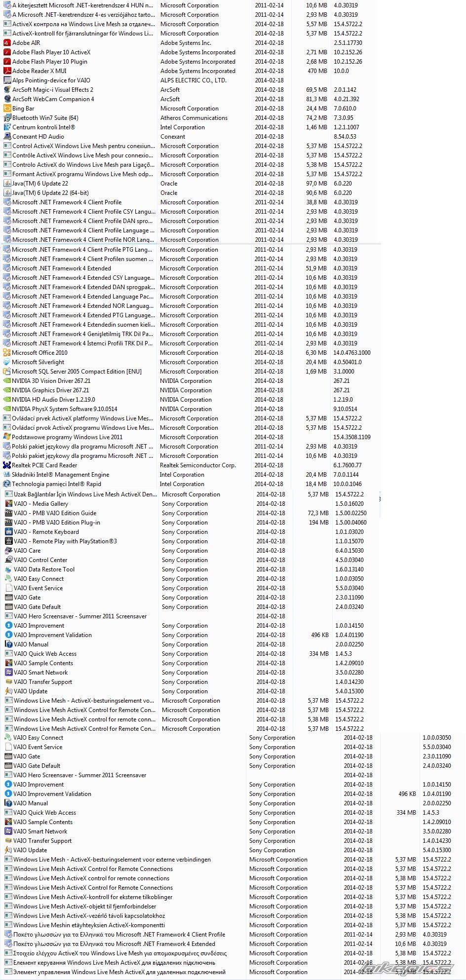
Task: Select the VAIO Control Center icon
Action: click(9, 560)
